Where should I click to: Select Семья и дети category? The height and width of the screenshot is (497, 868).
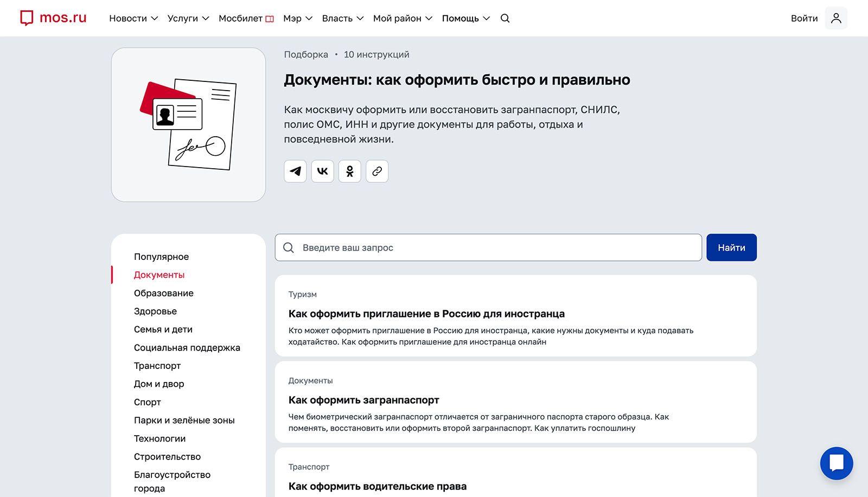click(163, 329)
